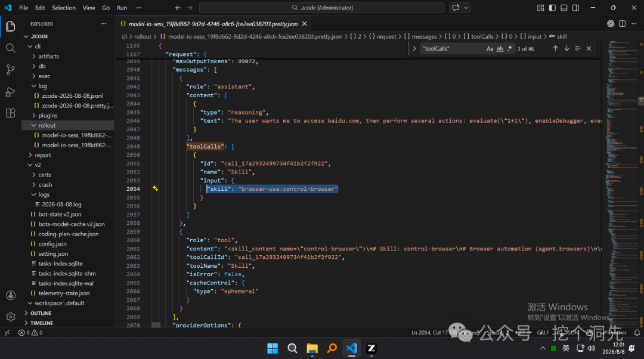The height and width of the screenshot is (359, 644).
Task: Toggle Secondary Side Bar visibility
Action: (x=576, y=7)
